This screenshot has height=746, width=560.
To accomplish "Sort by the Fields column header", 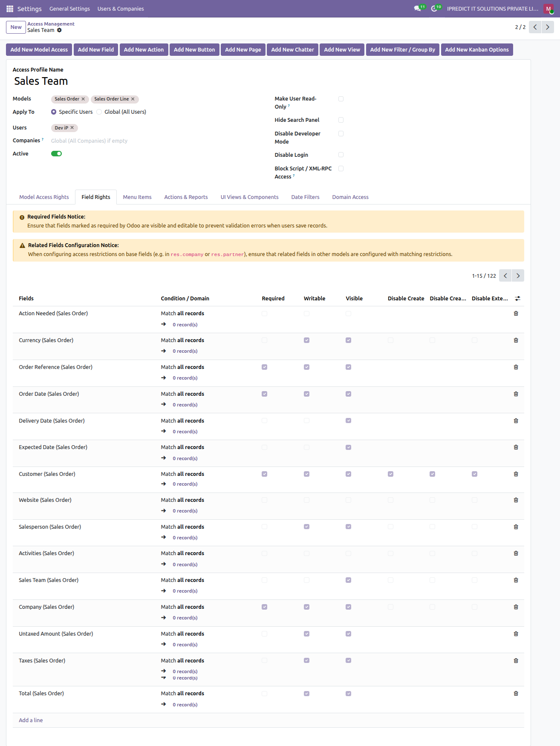I will [26, 299].
